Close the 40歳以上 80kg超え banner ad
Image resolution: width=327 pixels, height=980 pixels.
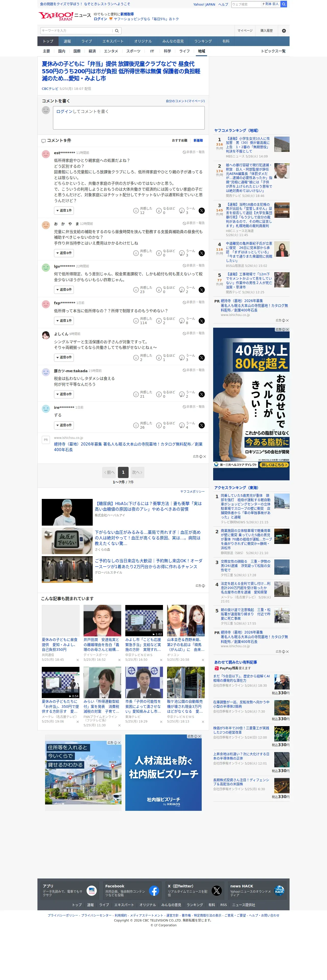tap(287, 329)
